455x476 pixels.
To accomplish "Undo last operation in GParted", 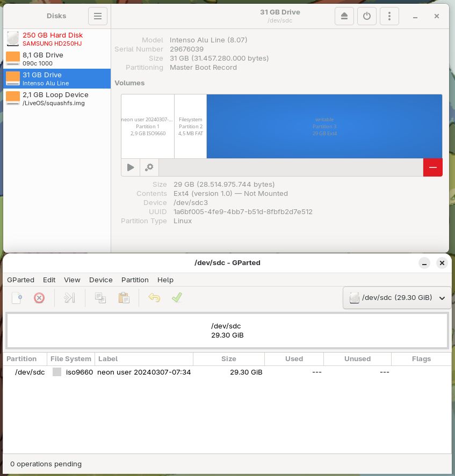I will coord(154,298).
